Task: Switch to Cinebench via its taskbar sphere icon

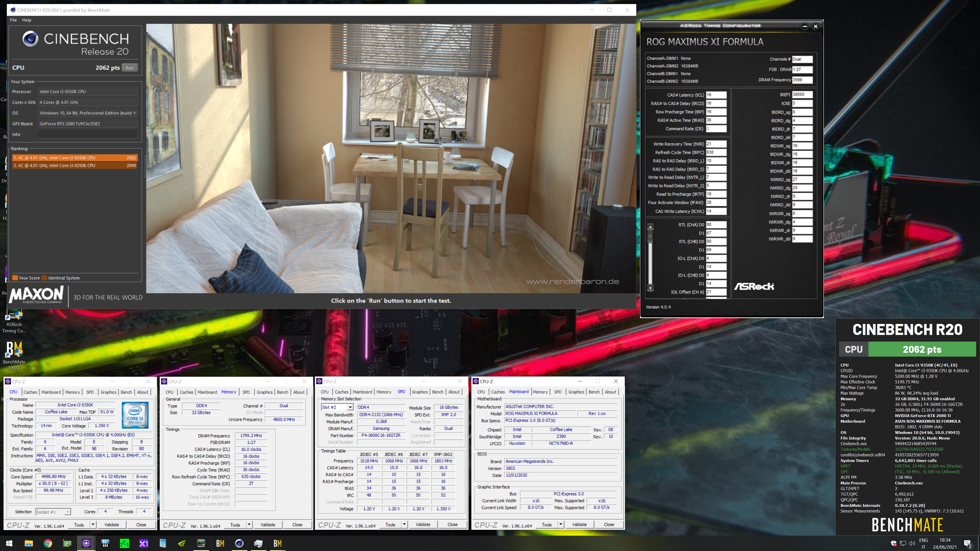Action: click(239, 543)
